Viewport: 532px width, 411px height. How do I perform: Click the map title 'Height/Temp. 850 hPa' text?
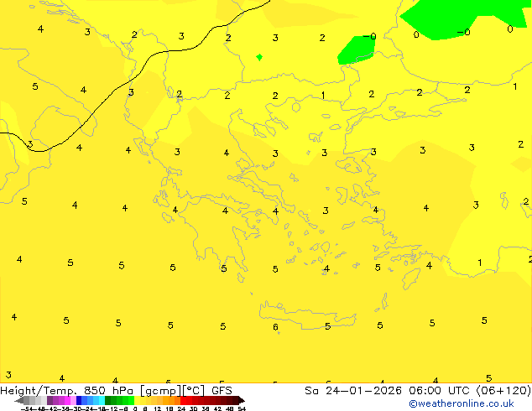click(x=66, y=391)
